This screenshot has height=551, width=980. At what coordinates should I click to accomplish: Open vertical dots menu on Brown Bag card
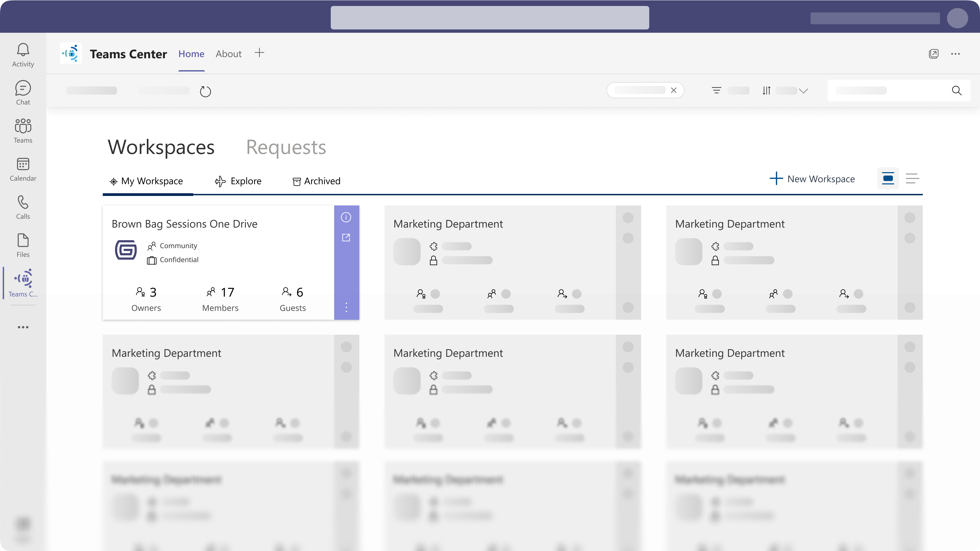pos(346,307)
